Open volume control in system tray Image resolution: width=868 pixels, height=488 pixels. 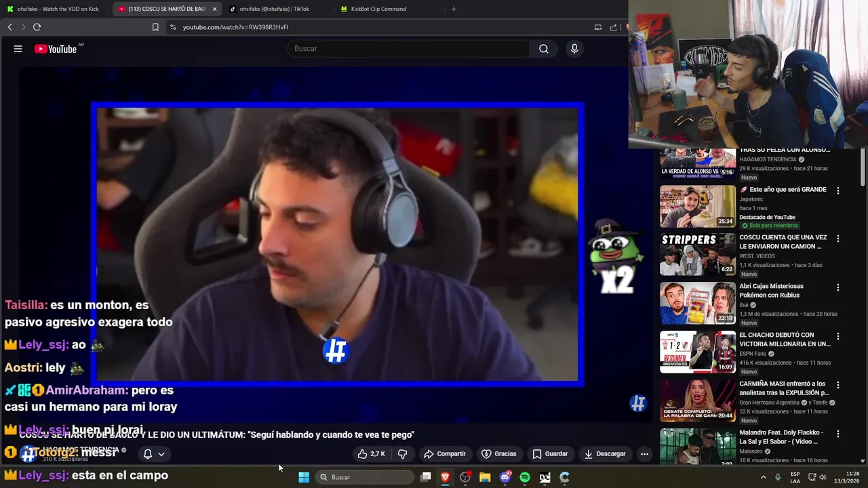pyautogui.click(x=823, y=477)
